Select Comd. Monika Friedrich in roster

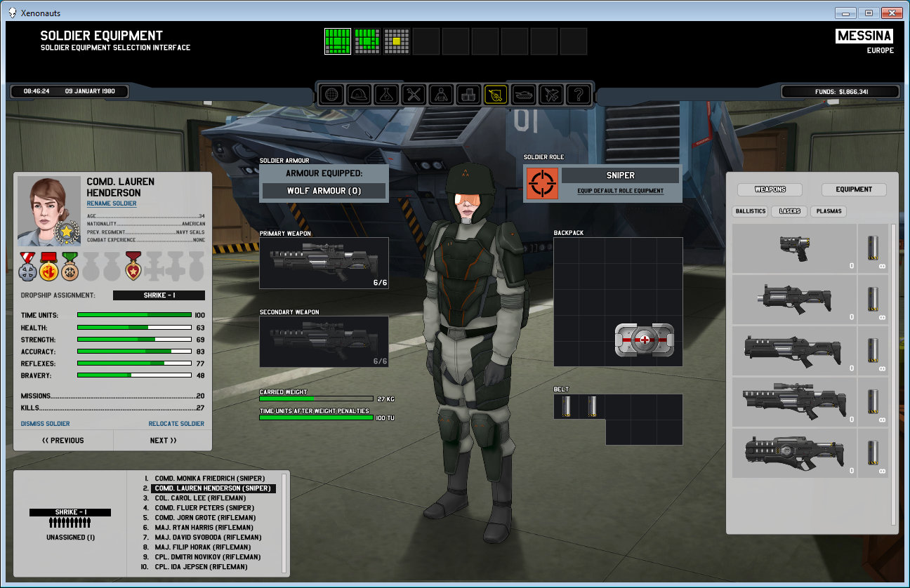click(x=209, y=479)
